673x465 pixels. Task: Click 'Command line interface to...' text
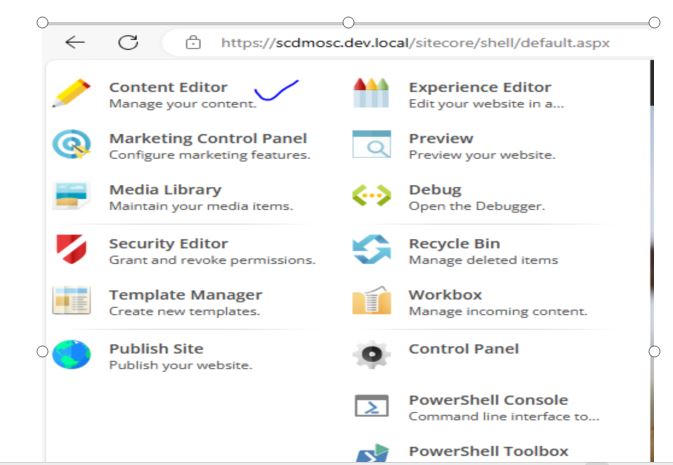(504, 416)
